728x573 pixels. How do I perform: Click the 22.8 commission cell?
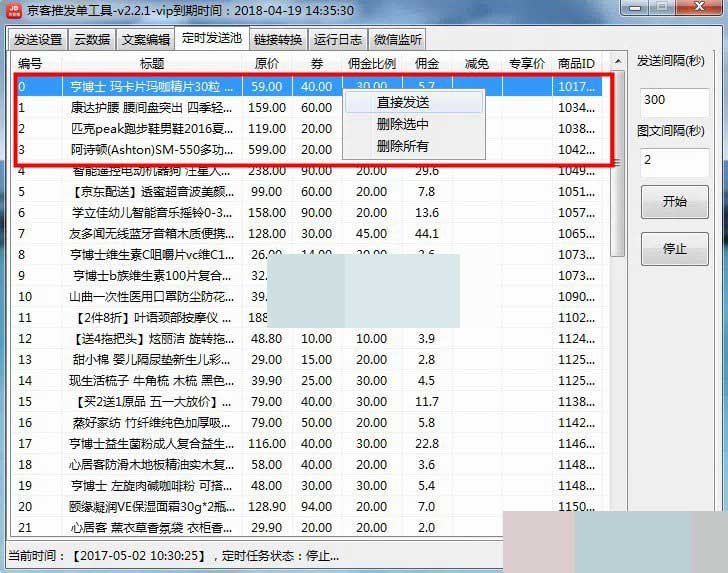[x=427, y=443]
